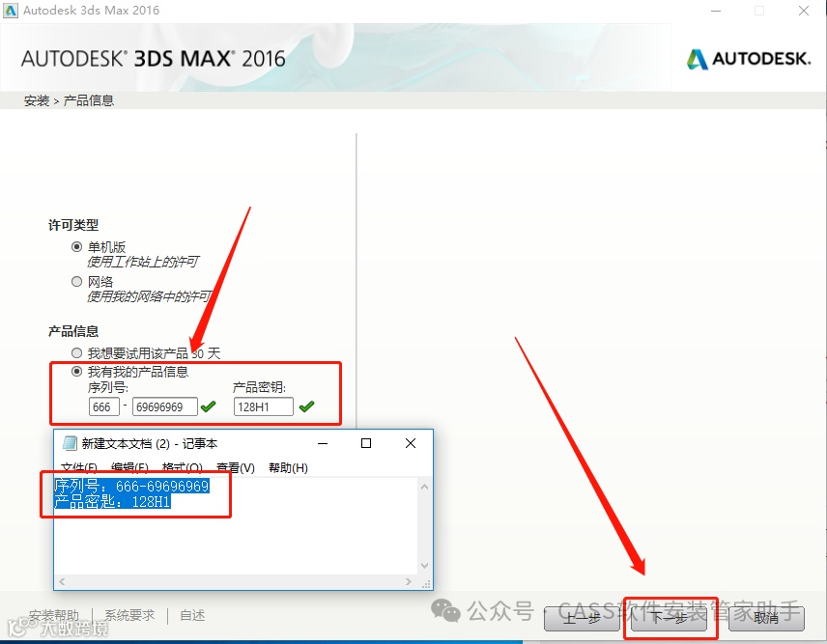Minimize the Notepad window
Viewport: 827px width, 644px height.
323,444
